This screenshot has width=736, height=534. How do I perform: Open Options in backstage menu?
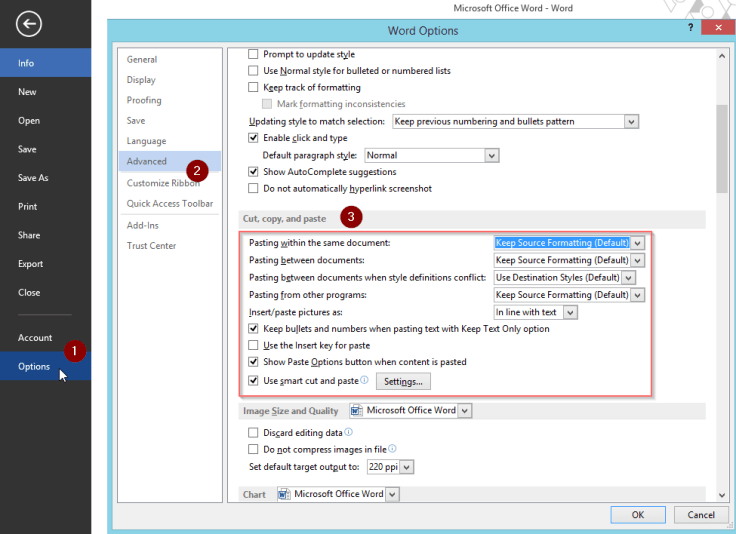[x=46, y=366]
